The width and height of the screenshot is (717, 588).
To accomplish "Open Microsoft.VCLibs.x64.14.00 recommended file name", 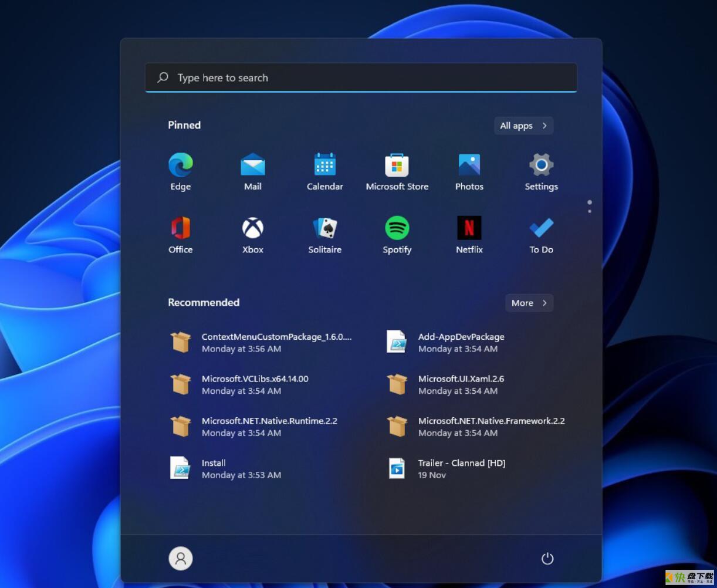I will 255,379.
